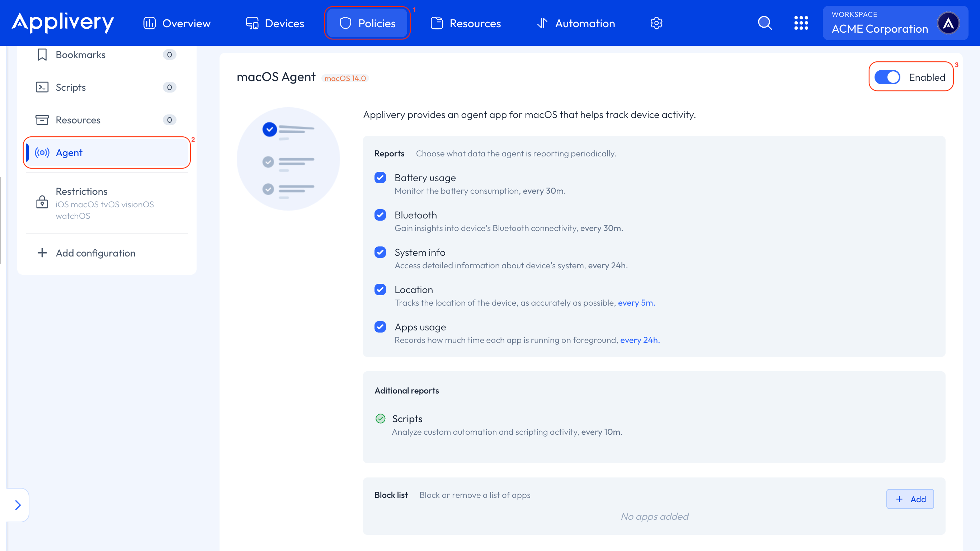Change Apps usage interval 'every 24h'
This screenshot has width=980, height=551.
coord(640,340)
